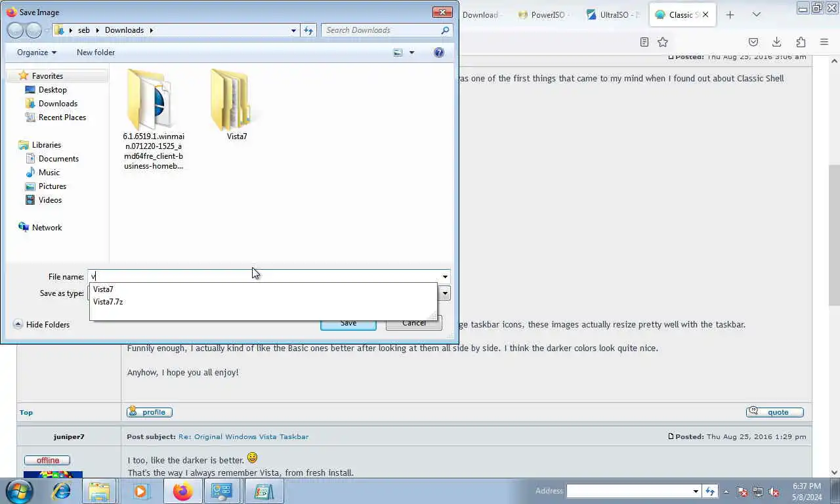Click the Firefox taskbar icon
The width and height of the screenshot is (840, 504).
pos(183,491)
